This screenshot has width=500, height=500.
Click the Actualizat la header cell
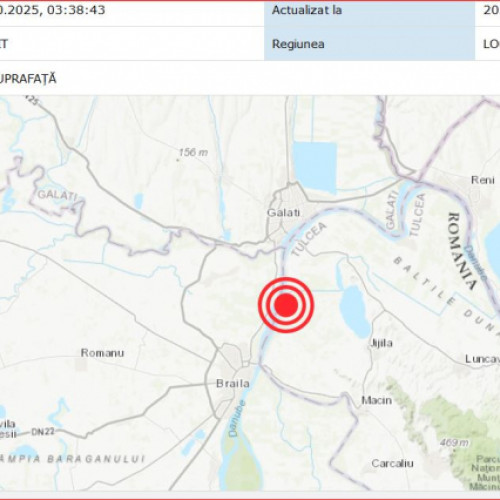click(369, 10)
